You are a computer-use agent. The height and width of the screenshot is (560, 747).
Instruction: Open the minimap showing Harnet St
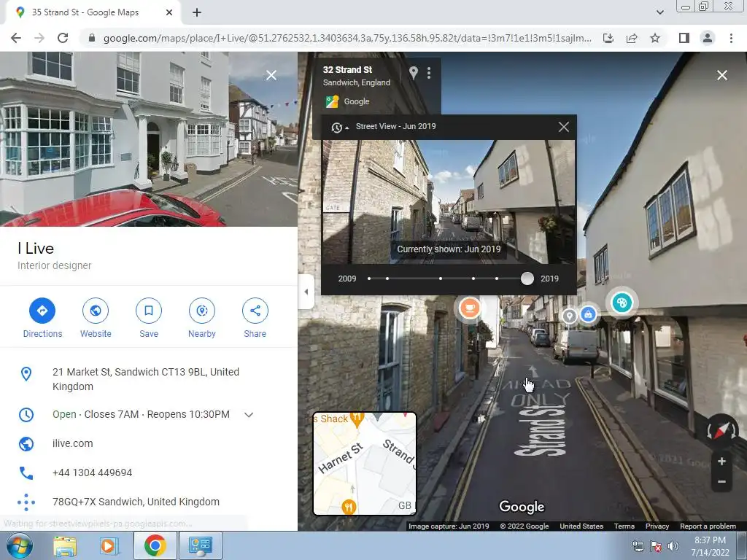(x=365, y=464)
